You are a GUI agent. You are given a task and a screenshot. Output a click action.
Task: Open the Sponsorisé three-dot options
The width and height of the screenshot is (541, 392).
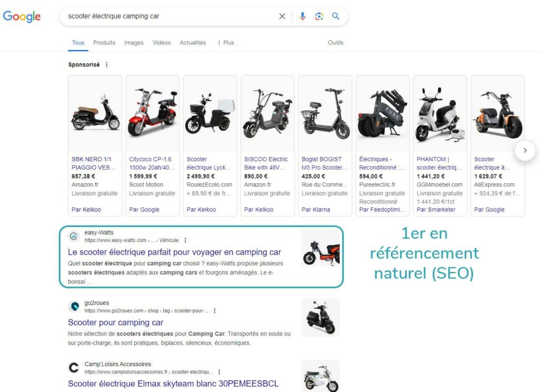[x=107, y=64]
